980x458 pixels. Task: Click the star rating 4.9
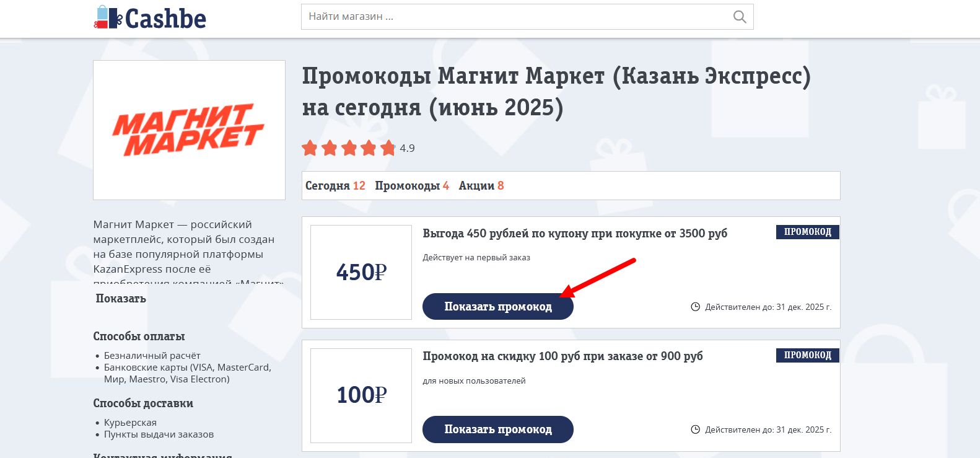click(x=358, y=148)
